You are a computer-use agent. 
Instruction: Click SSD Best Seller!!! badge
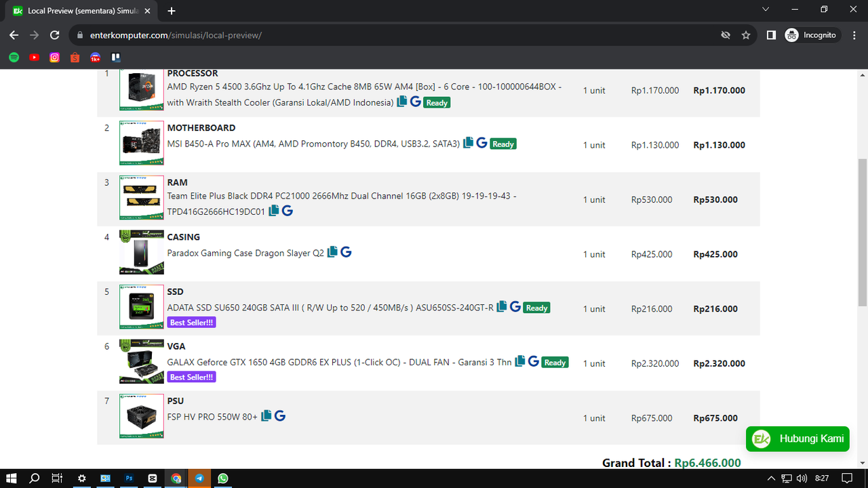(x=192, y=323)
